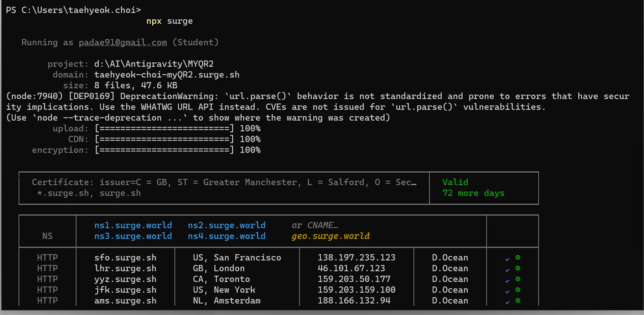
Task: Click the Valid certificate status text
Action: (455, 182)
